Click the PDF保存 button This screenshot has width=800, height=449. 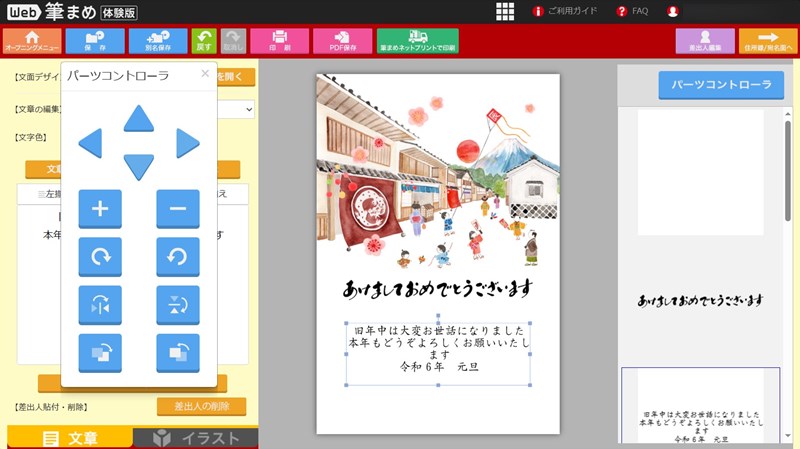pos(342,41)
